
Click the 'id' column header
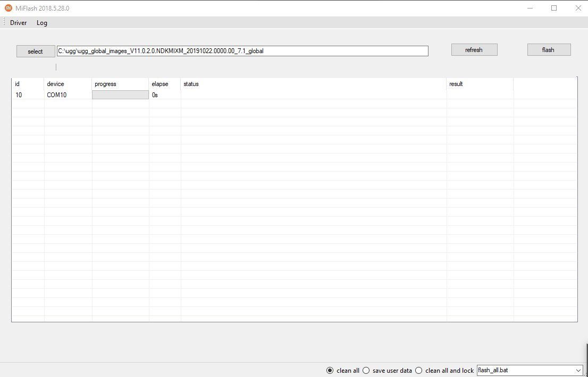click(x=28, y=84)
